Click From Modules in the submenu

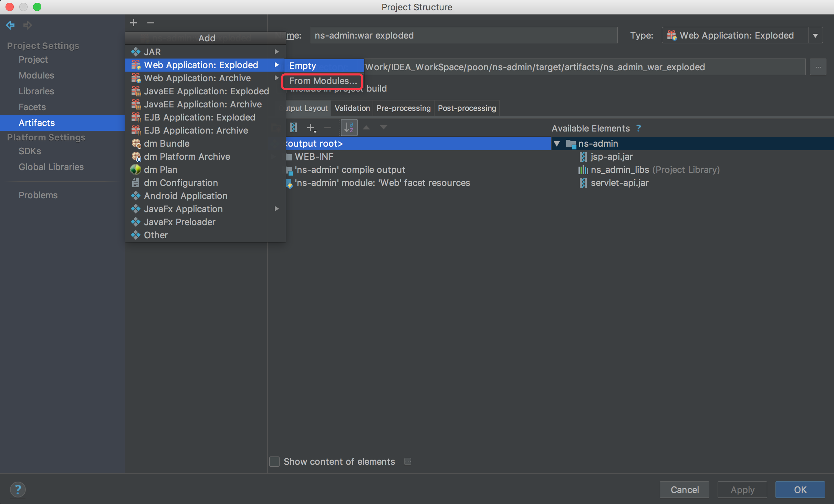[x=322, y=81]
